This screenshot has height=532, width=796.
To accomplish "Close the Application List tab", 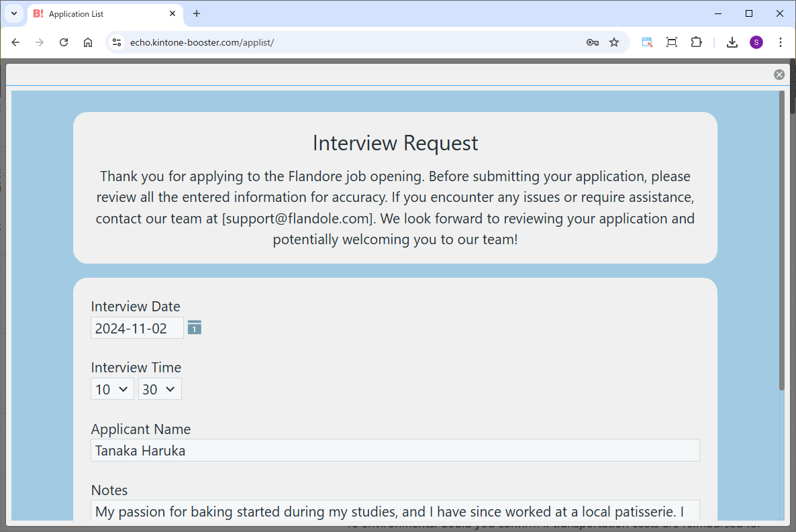I will (x=172, y=13).
